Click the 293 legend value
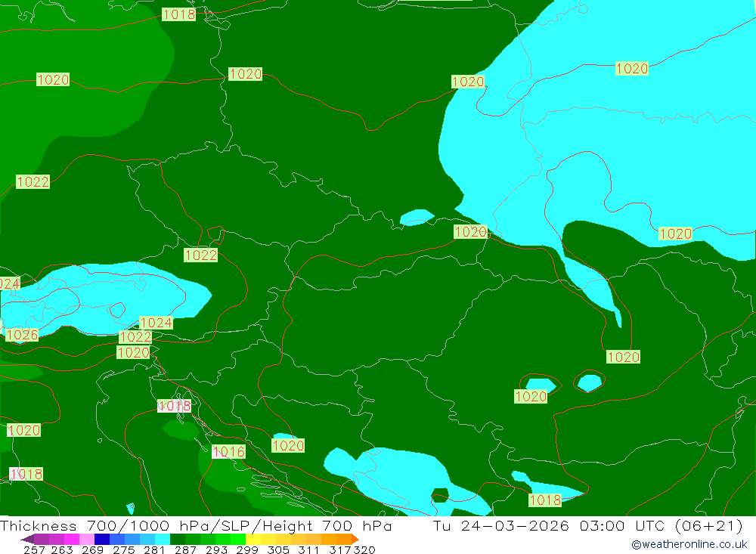This screenshot has width=756, height=554. coord(216,549)
